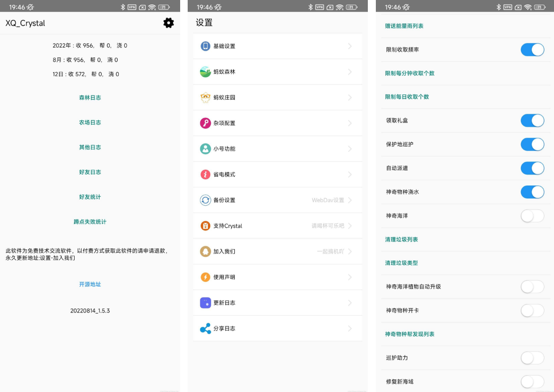Tap the 使用声明 lightning icon
Image resolution: width=554 pixels, height=392 pixels.
pyautogui.click(x=205, y=277)
